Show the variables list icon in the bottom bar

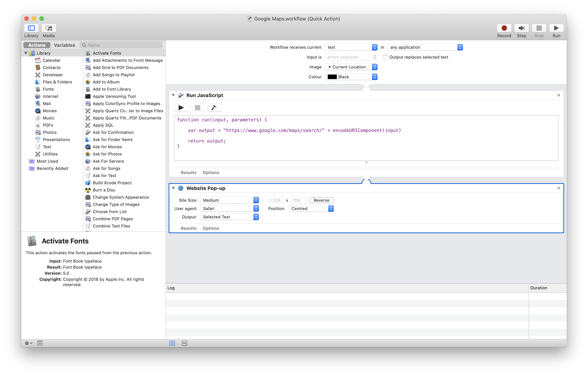click(184, 343)
